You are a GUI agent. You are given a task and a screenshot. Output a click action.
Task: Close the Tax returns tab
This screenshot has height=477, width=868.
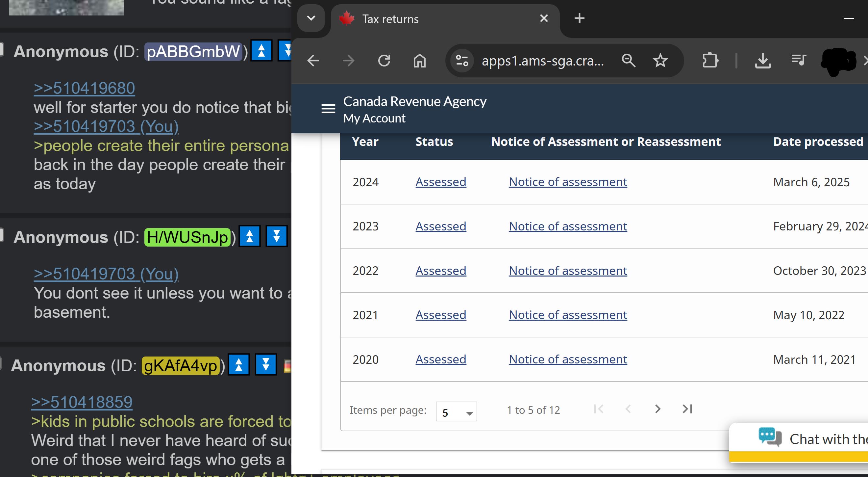point(544,18)
